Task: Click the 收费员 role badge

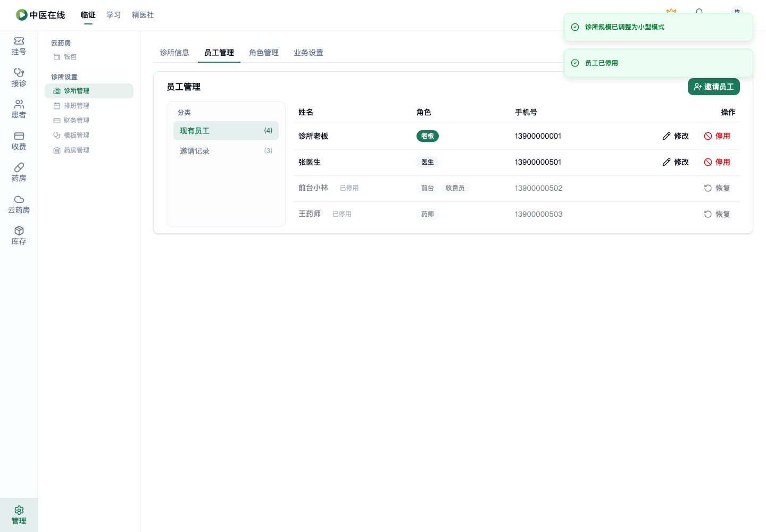Action: pyautogui.click(x=455, y=188)
